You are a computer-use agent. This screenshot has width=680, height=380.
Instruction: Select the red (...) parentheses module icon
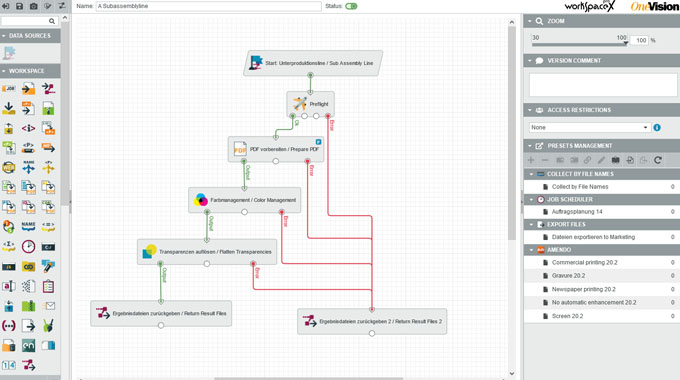click(x=9, y=325)
